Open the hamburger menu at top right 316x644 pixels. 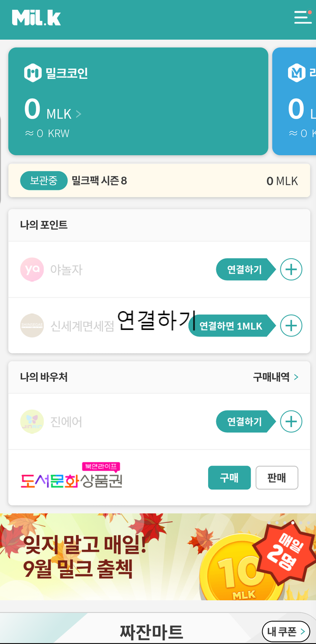(x=303, y=17)
